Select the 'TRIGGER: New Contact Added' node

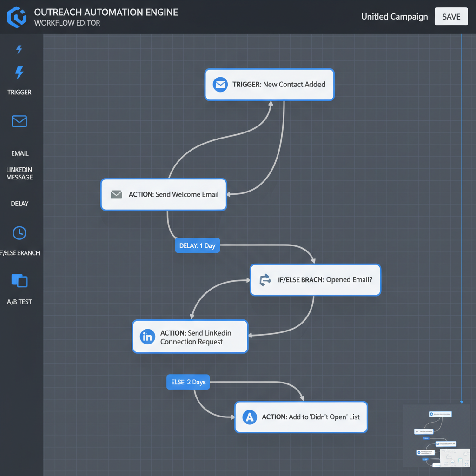pos(269,85)
